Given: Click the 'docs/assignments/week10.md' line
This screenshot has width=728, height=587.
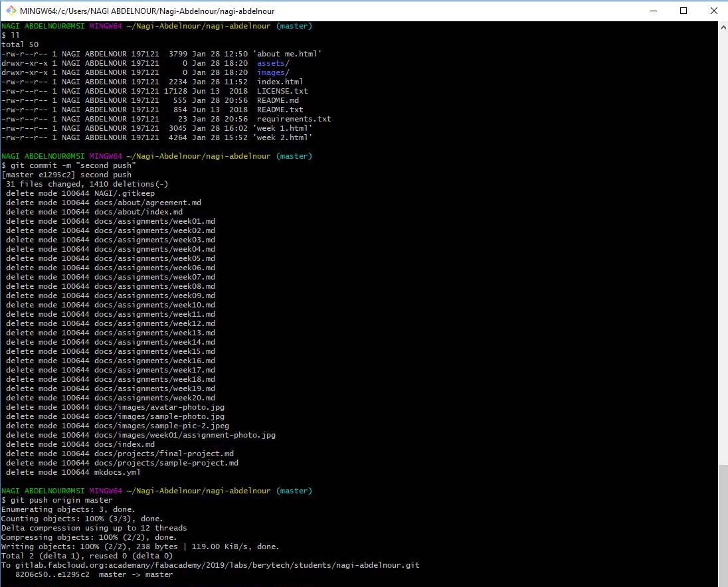Looking at the screenshot, I should coord(110,305).
